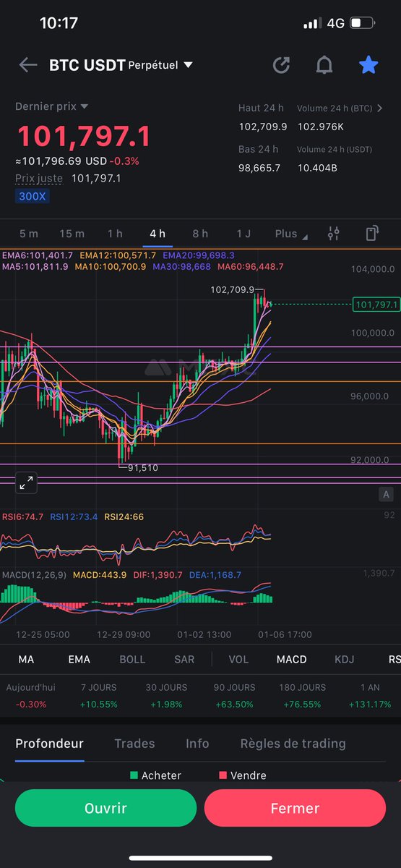Toggle the KDJ sub-indicator
The height and width of the screenshot is (868, 401).
345,659
